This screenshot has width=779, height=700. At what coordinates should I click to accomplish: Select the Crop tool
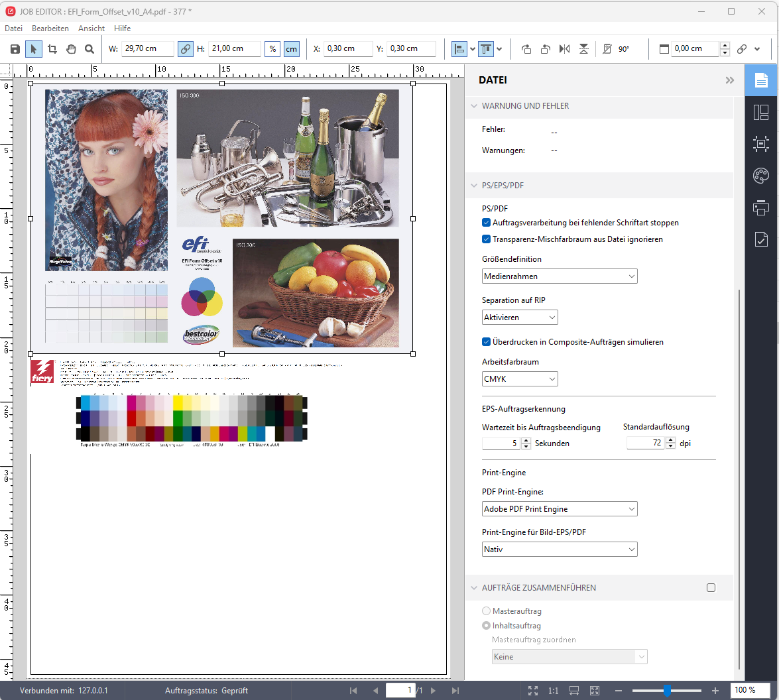coord(52,49)
